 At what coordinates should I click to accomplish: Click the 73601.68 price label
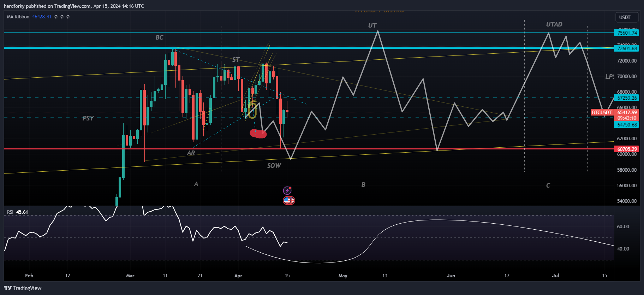627,48
